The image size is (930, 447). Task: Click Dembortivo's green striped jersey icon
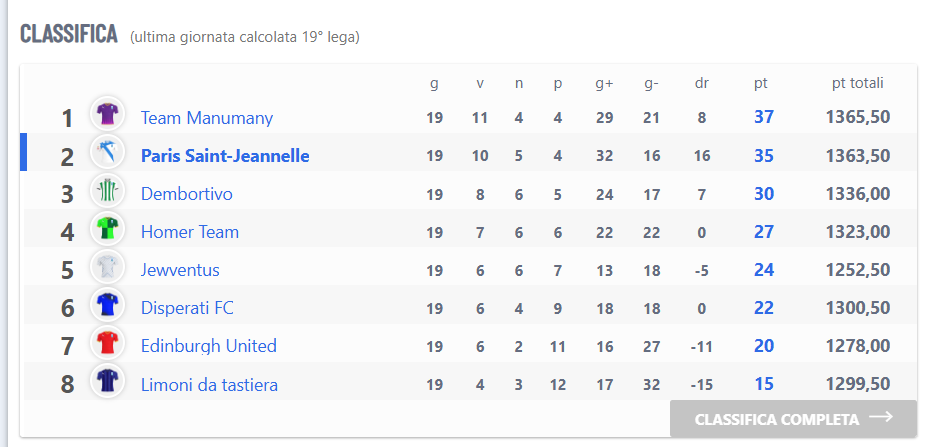[107, 190]
